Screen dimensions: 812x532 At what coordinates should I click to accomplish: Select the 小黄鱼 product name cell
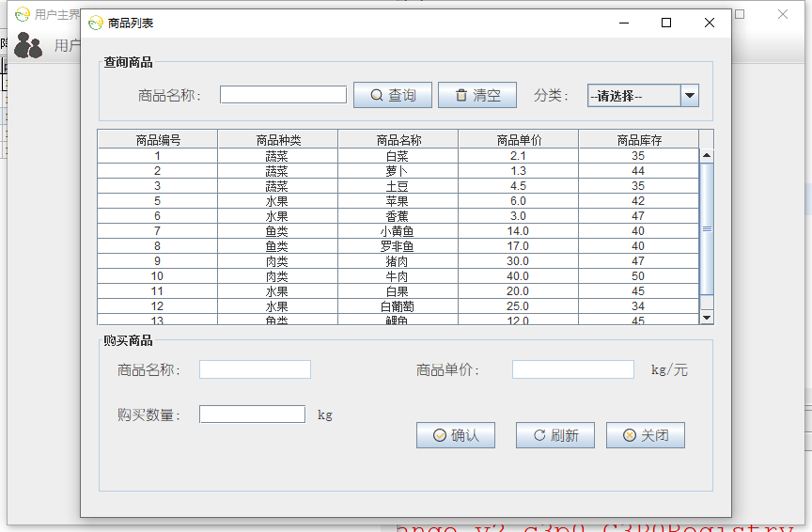tap(398, 231)
